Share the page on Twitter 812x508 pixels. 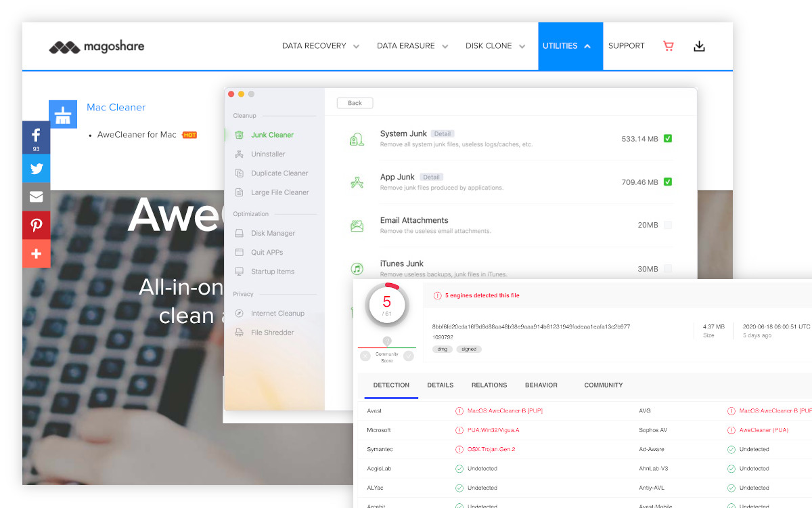point(37,169)
